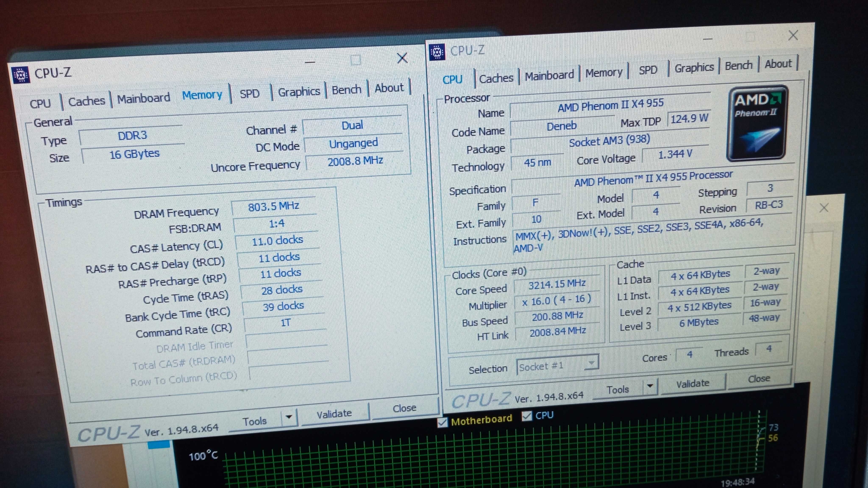Click the CAS# Latency value 11.0 clocks
The image size is (868, 488).
click(x=278, y=240)
